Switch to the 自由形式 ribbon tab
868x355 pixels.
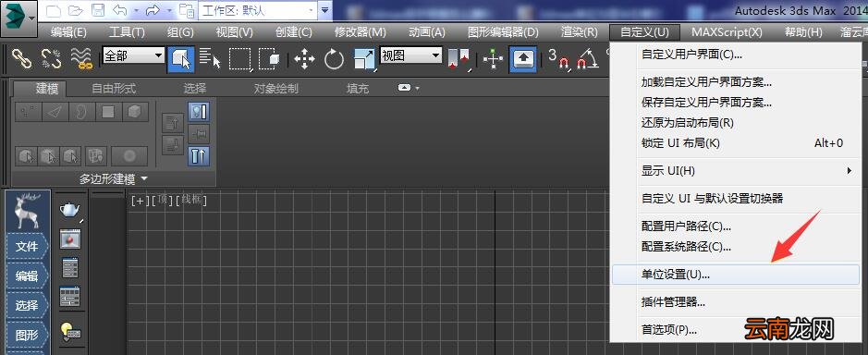pyautogui.click(x=114, y=89)
